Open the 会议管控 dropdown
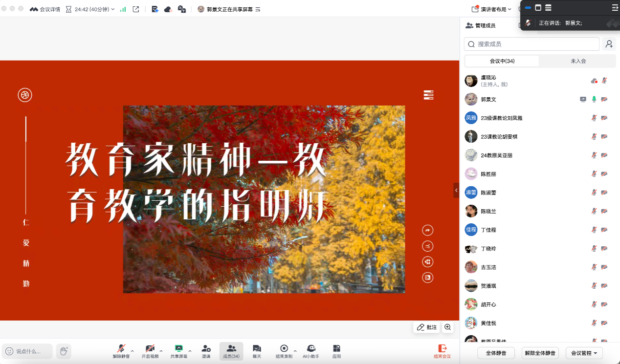This screenshot has width=620, height=364. point(584,353)
